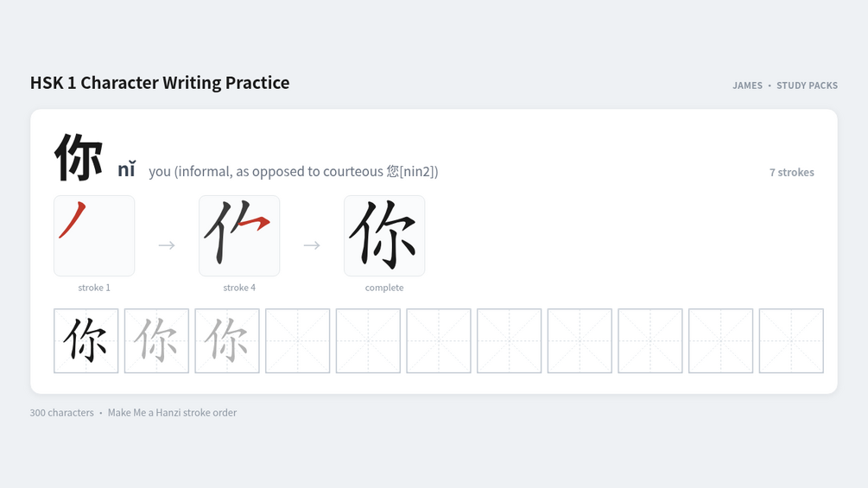Image resolution: width=868 pixels, height=488 pixels.
Task: Open the STUDY PACKS link
Action: click(807, 86)
